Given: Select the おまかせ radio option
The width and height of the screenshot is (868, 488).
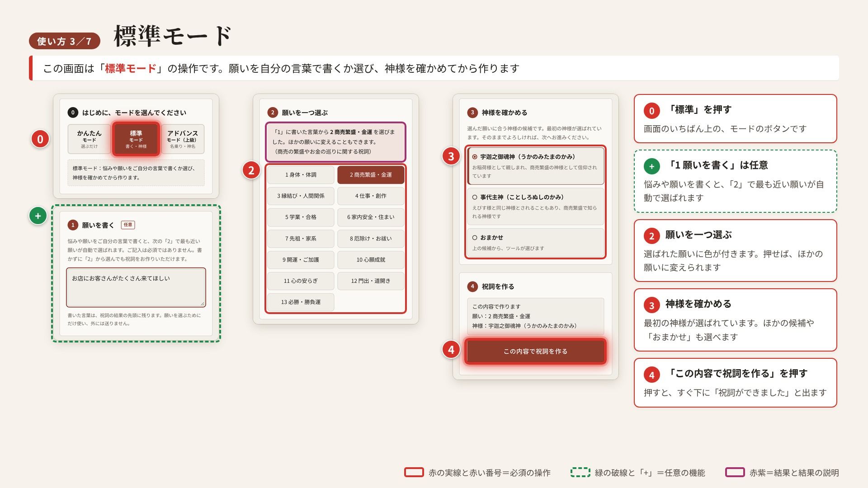Looking at the screenshot, I should pos(535,243).
